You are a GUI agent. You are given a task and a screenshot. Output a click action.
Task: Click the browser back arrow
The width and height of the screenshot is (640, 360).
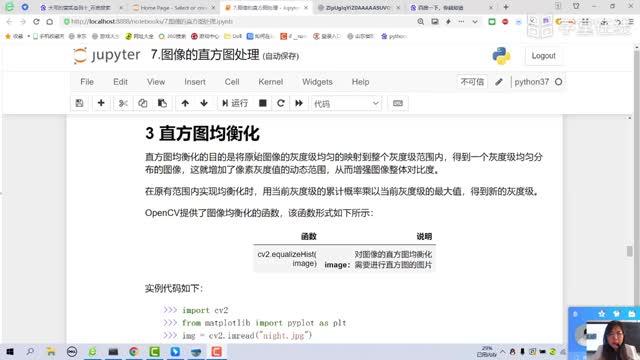pos(9,22)
